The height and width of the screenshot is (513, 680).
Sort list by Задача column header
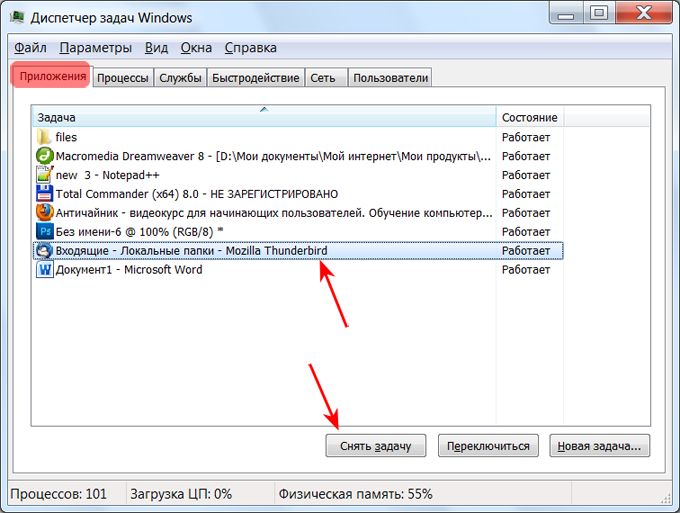pos(263,118)
